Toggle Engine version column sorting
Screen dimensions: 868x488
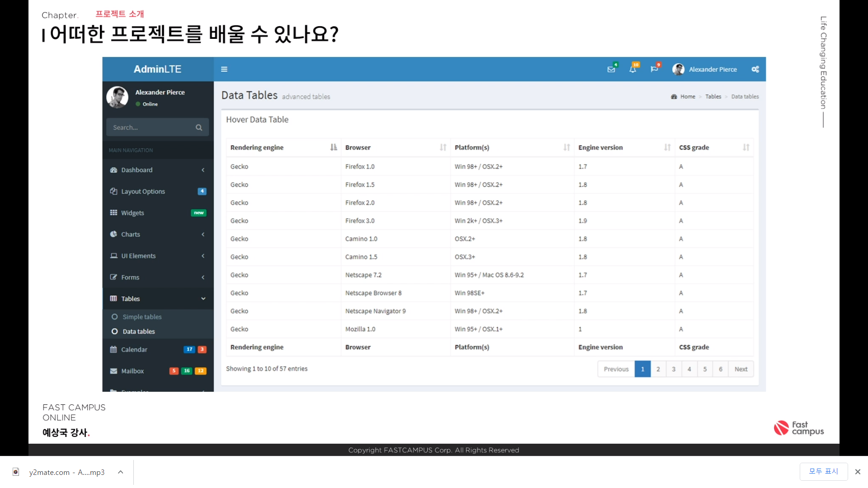point(667,147)
